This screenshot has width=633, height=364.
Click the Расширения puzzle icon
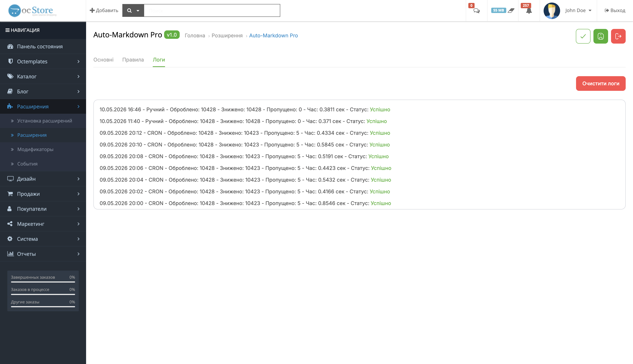(x=10, y=106)
